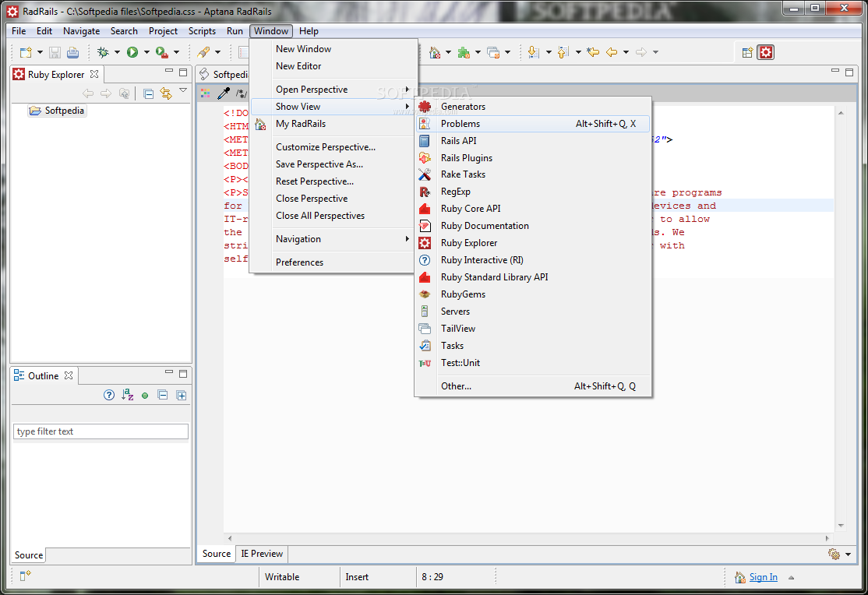The width and height of the screenshot is (868, 595).
Task: Select Problems in Show View submenu
Action: coord(532,123)
